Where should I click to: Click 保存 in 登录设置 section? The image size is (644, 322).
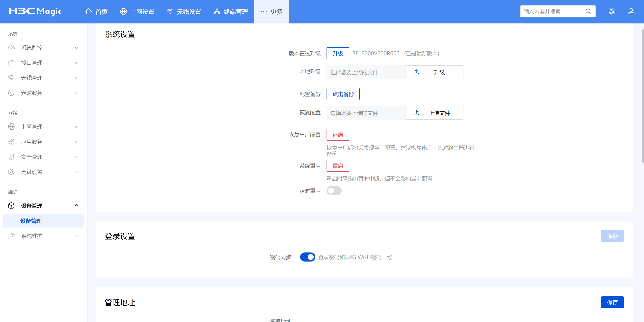click(x=612, y=236)
